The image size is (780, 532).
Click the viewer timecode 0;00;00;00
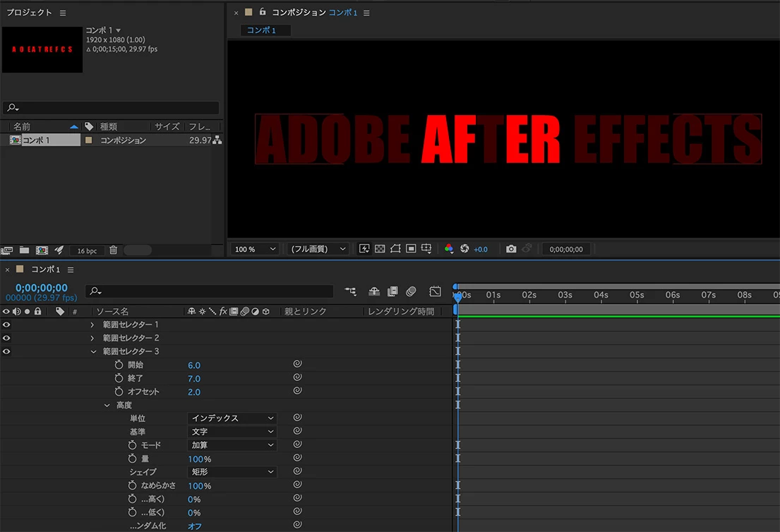pos(566,249)
